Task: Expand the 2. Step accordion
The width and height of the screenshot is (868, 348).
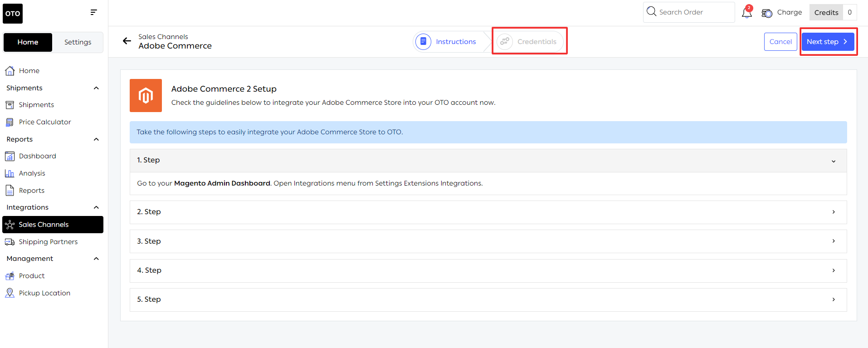Action: click(488, 212)
